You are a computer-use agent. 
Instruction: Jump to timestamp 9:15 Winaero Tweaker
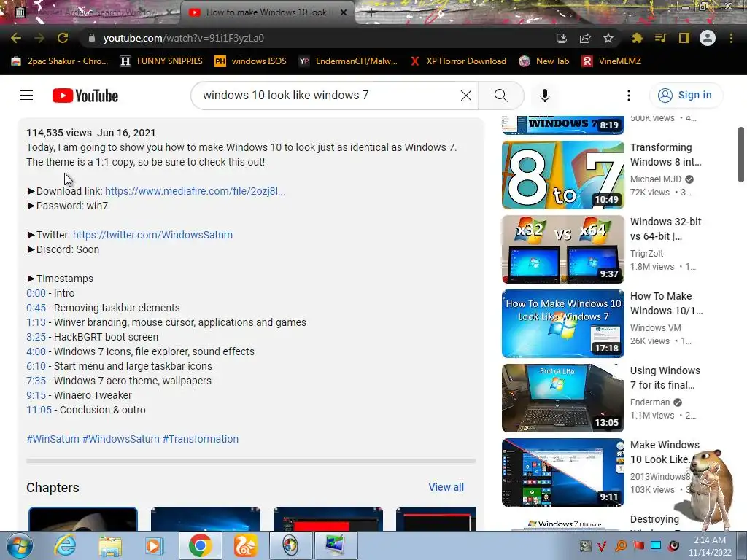[x=36, y=396]
